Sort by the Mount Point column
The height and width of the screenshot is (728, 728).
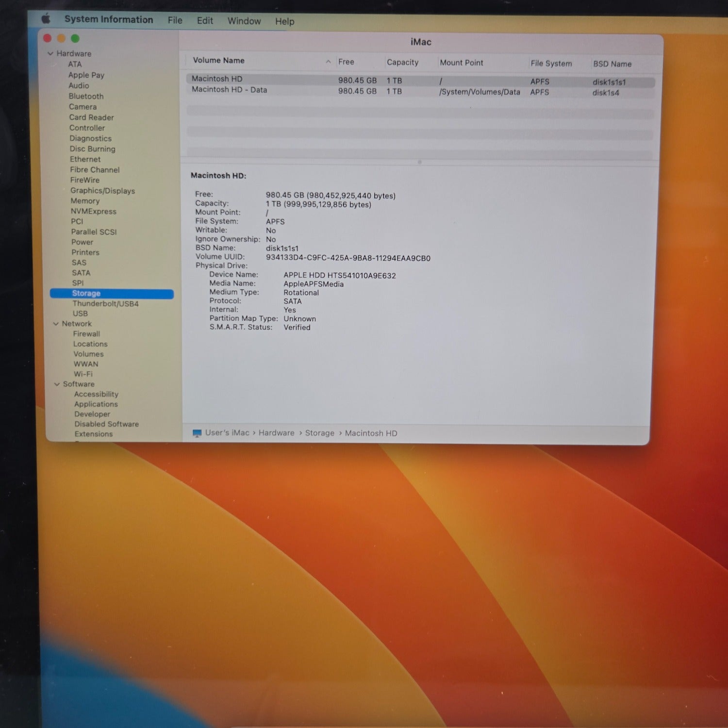pyautogui.click(x=462, y=63)
